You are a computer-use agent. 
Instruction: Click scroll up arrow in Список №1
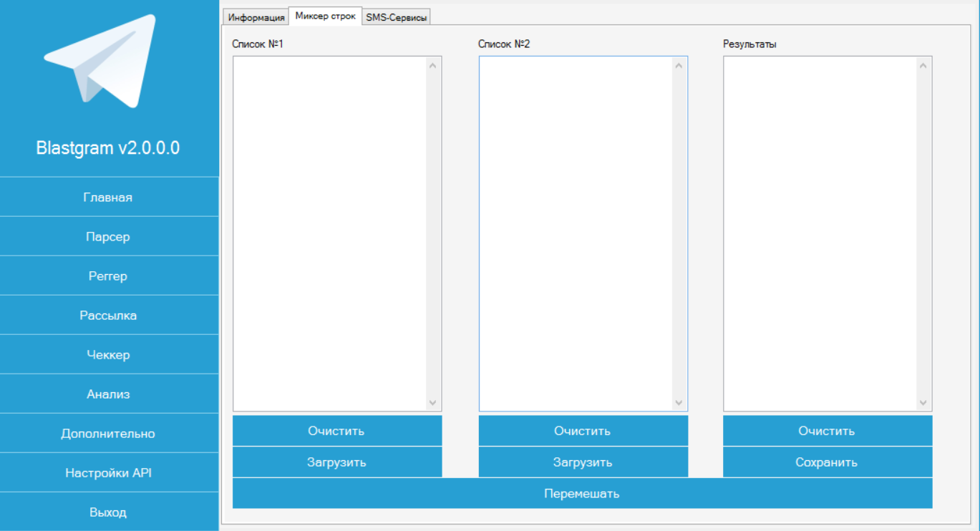click(x=432, y=66)
